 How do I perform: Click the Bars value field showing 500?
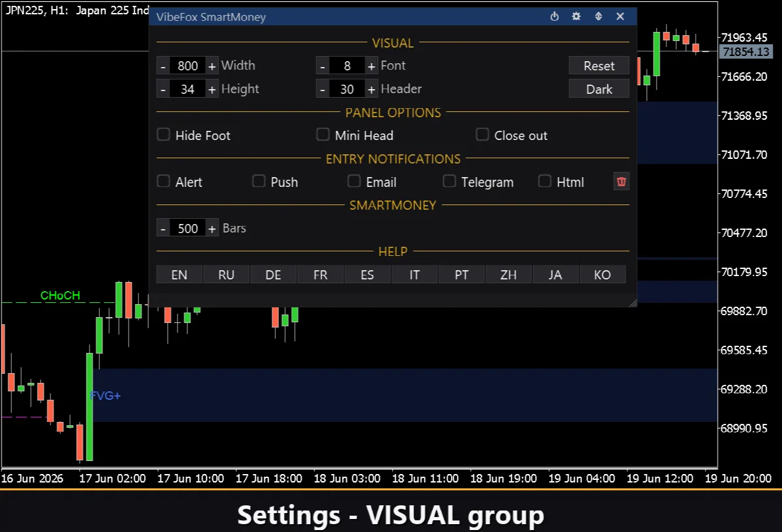[x=188, y=229]
